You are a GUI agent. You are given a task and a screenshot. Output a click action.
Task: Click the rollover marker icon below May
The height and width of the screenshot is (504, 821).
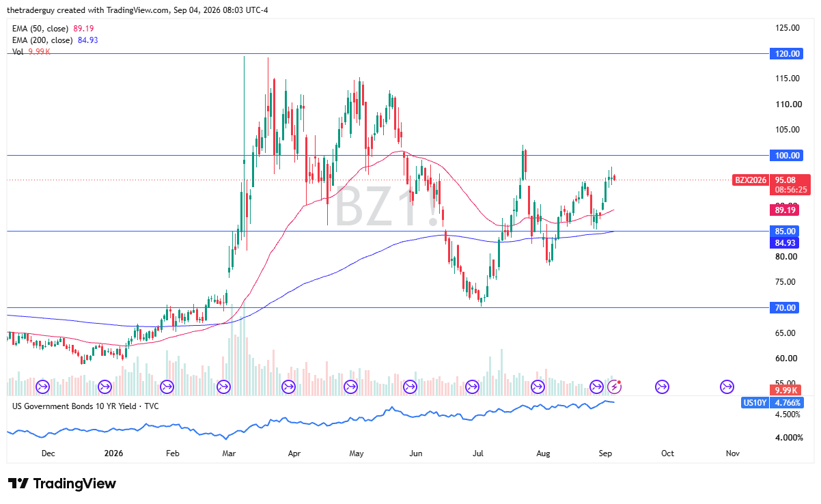point(350,387)
